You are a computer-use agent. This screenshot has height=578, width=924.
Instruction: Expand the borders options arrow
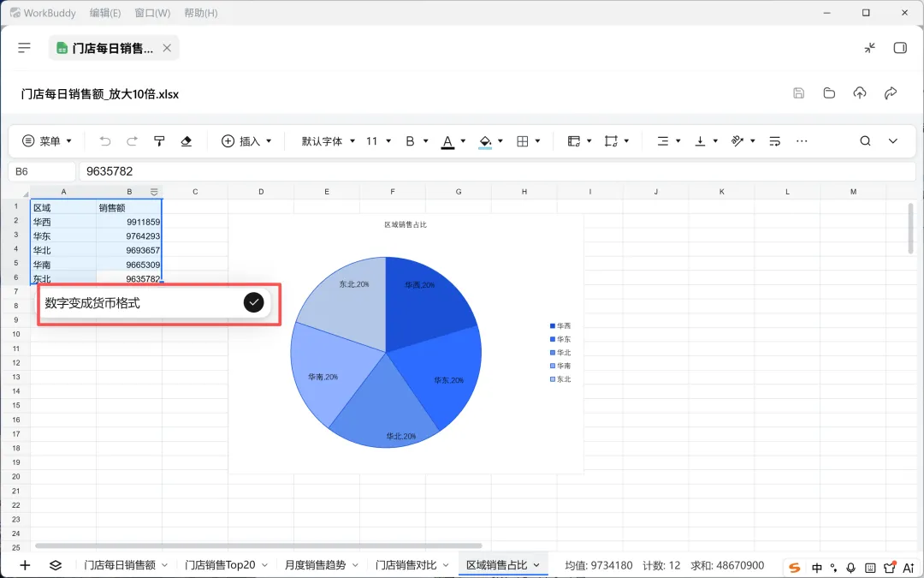(x=537, y=141)
